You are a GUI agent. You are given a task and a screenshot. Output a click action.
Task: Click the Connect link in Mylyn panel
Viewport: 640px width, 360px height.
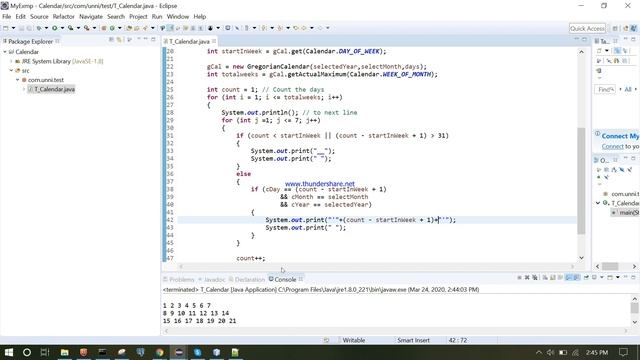pyautogui.click(x=612, y=146)
